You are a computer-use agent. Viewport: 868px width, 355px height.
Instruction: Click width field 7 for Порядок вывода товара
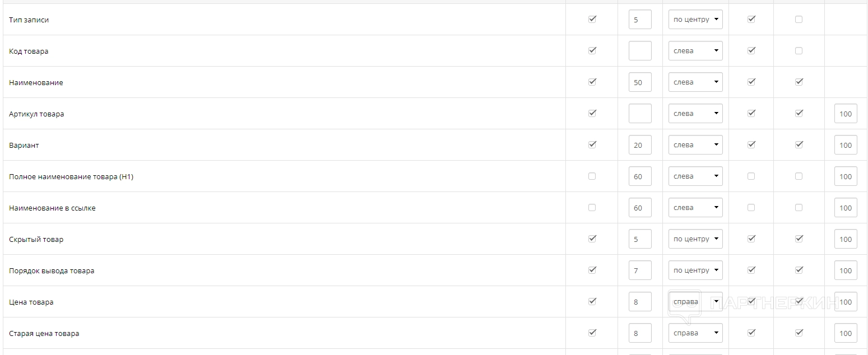[x=640, y=270]
